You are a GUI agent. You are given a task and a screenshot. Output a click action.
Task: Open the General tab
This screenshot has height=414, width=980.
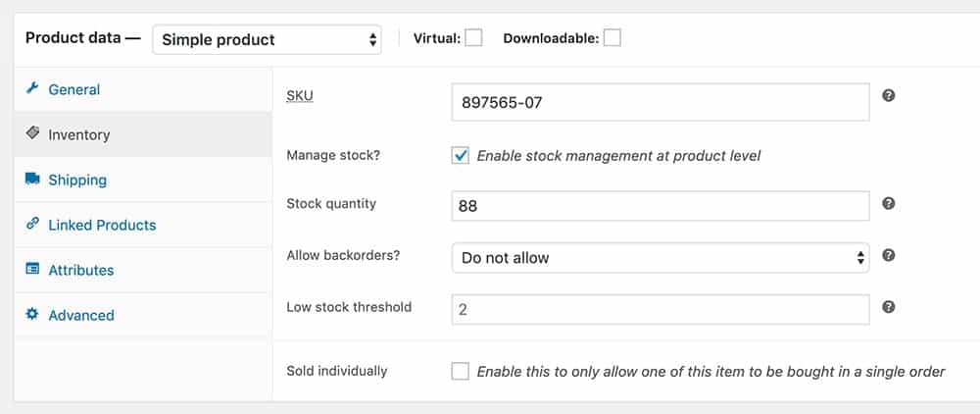[143, 89]
